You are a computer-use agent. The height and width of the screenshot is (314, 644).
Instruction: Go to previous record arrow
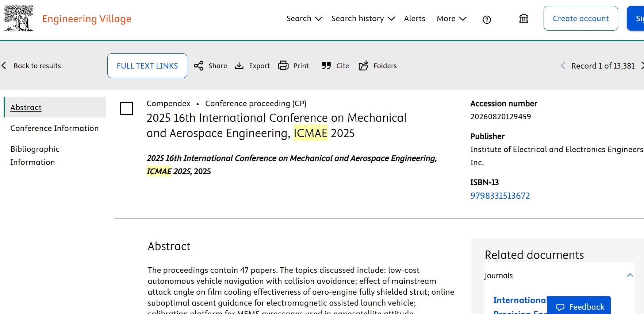point(563,66)
